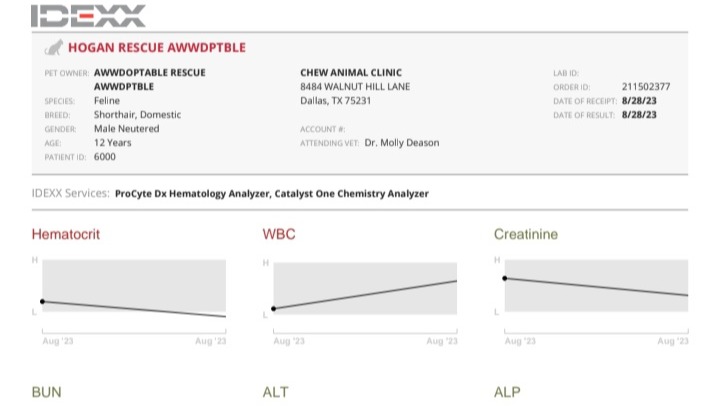This screenshot has width=720, height=406.
Task: Click the BUN section heading
Action: [x=47, y=392]
